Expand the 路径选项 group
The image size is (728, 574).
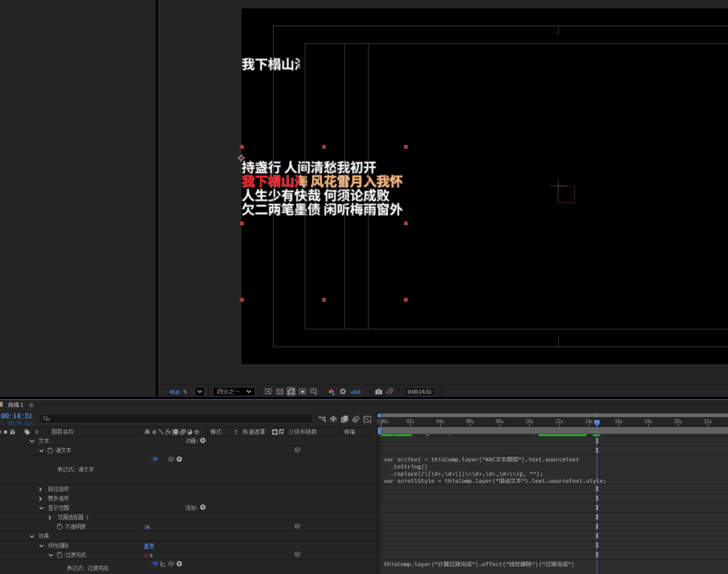coord(41,489)
